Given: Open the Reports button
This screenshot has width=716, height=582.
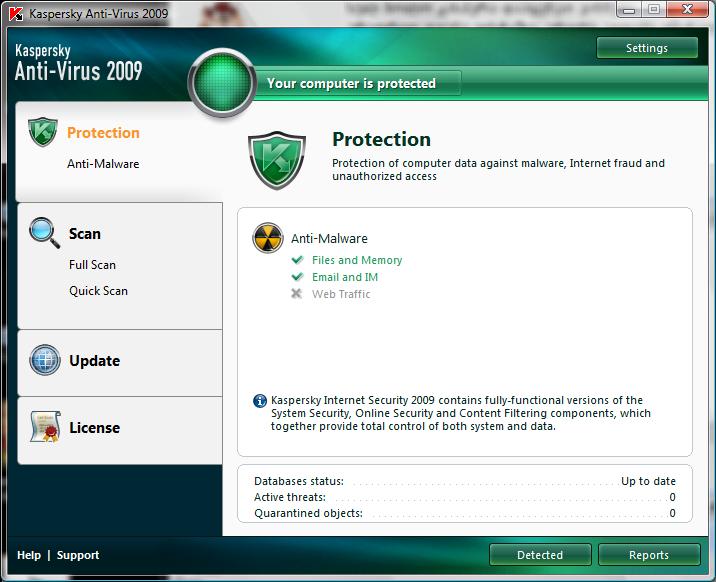Looking at the screenshot, I should [648, 555].
